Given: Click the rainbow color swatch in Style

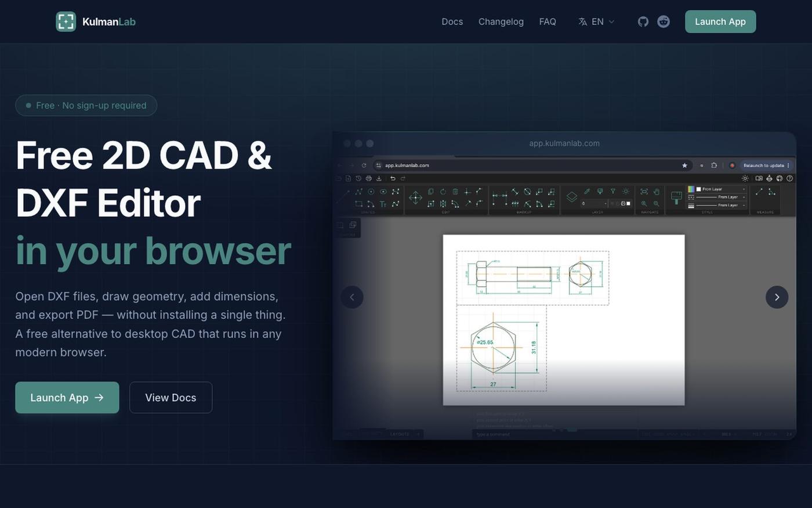Looking at the screenshot, I should [x=691, y=189].
